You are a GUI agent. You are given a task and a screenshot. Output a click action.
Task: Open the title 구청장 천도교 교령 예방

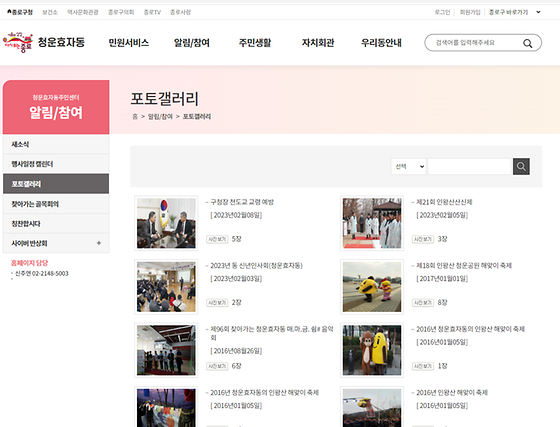coord(242,202)
